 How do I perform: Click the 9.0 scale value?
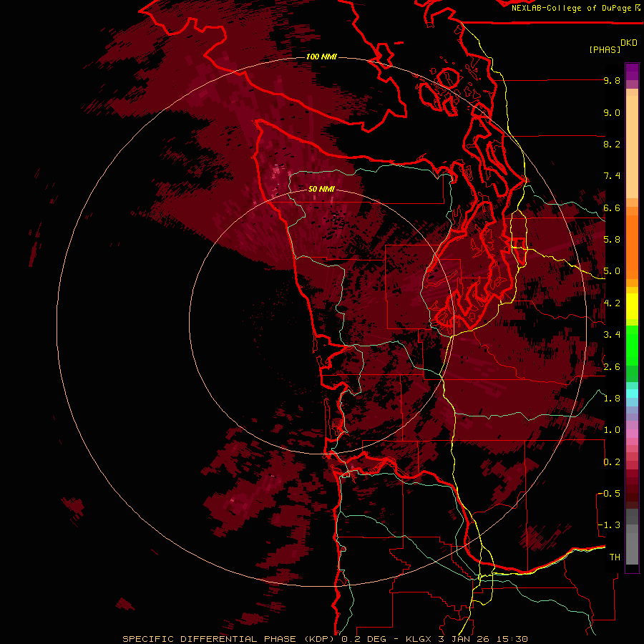(x=612, y=112)
